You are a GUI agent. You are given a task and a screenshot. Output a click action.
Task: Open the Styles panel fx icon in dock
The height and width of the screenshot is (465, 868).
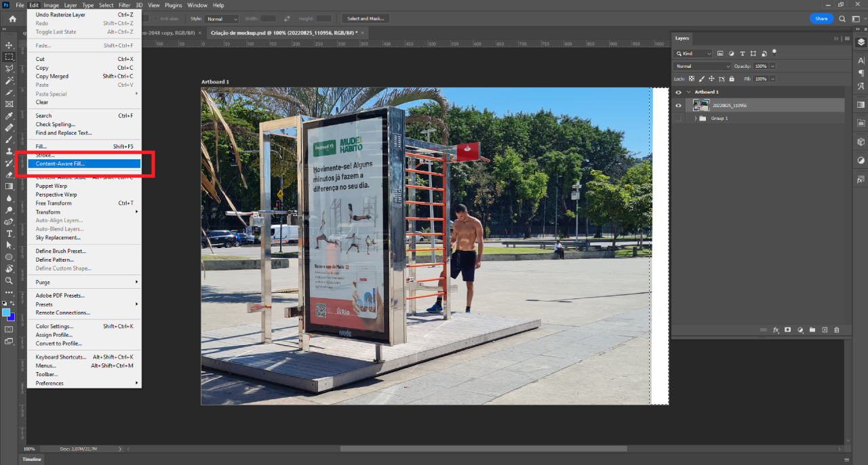861,180
